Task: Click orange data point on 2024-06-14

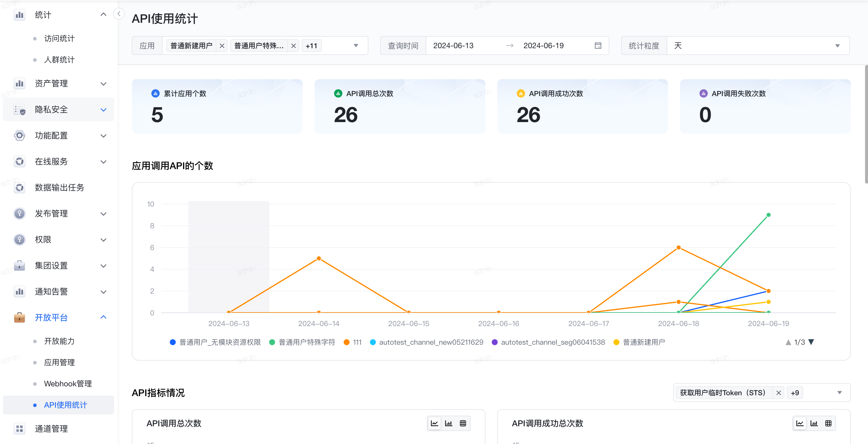Action: click(x=319, y=258)
